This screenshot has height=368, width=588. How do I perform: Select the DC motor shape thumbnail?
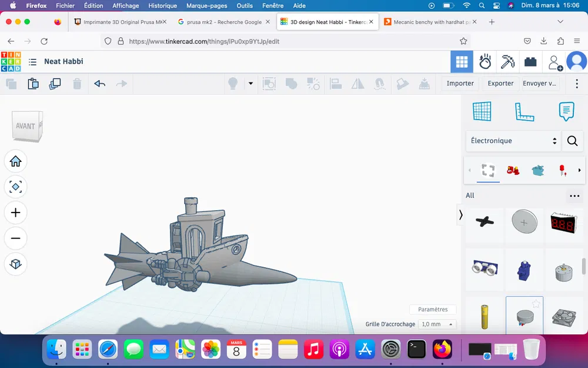564,270
